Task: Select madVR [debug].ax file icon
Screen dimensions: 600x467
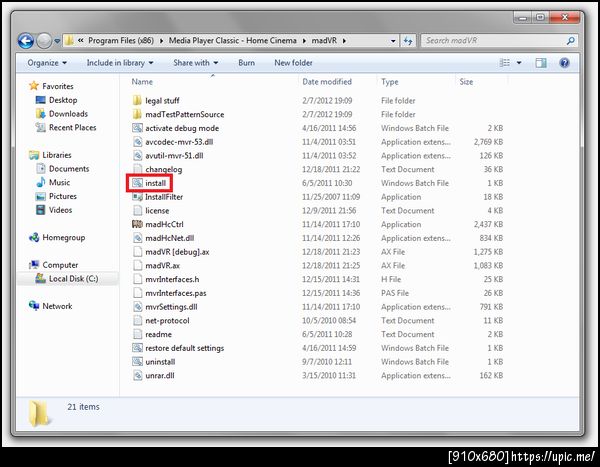Action: point(137,252)
